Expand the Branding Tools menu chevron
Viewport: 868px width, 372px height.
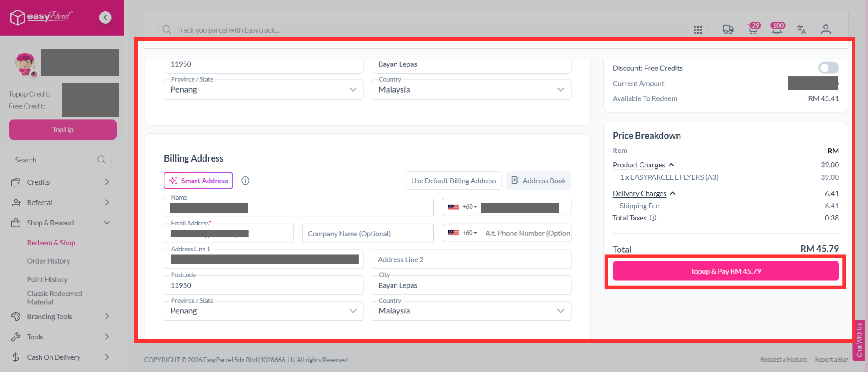pos(107,316)
